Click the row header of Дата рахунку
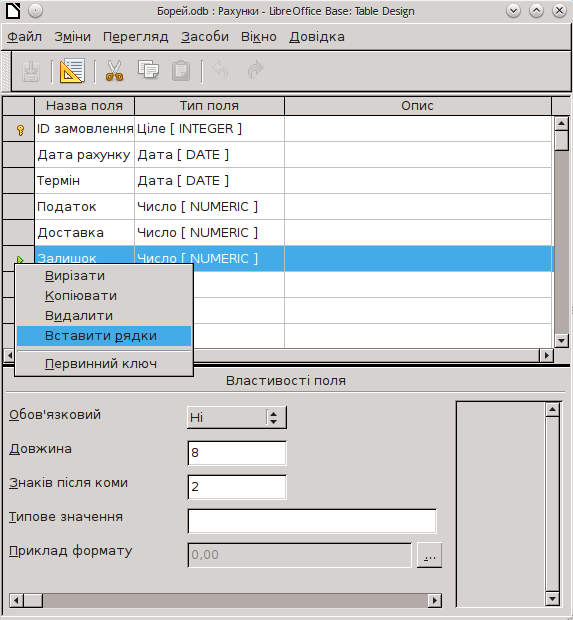 (18, 155)
